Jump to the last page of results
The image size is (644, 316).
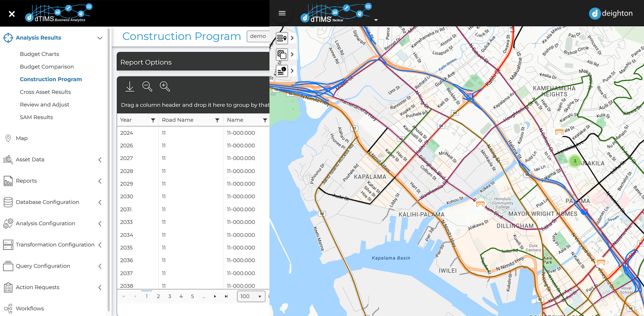click(226, 296)
